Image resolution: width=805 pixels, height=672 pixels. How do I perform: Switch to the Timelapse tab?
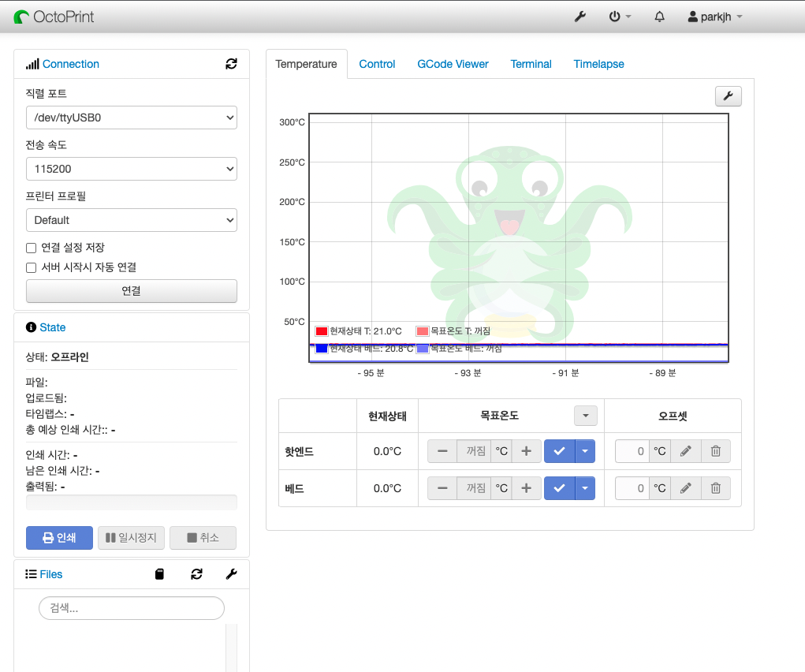tap(598, 64)
